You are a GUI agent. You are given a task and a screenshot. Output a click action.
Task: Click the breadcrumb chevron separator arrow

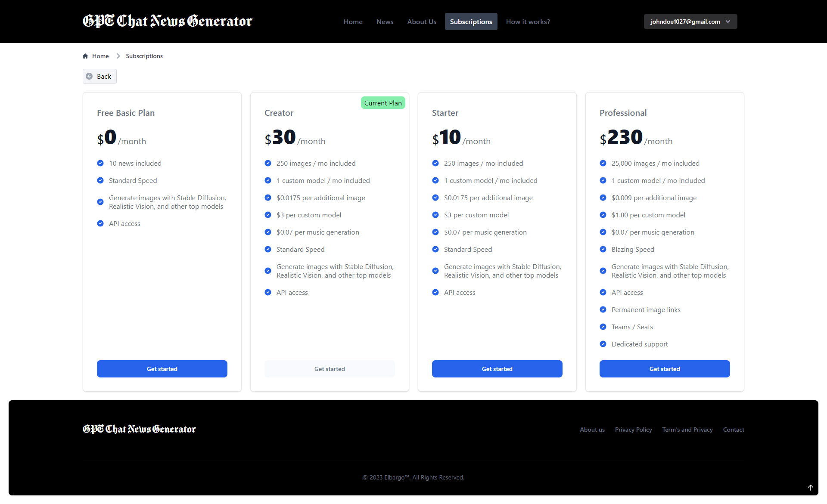click(x=118, y=56)
